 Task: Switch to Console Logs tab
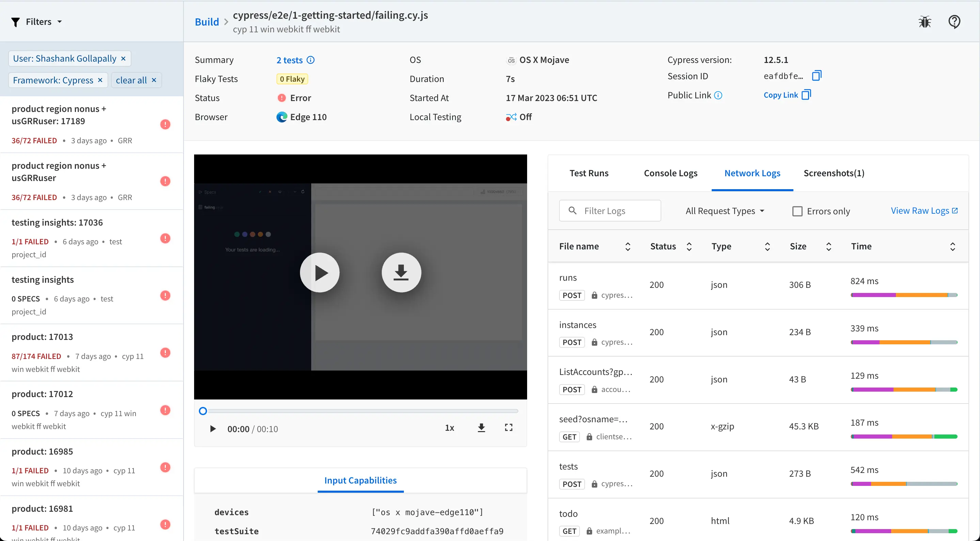(x=670, y=174)
